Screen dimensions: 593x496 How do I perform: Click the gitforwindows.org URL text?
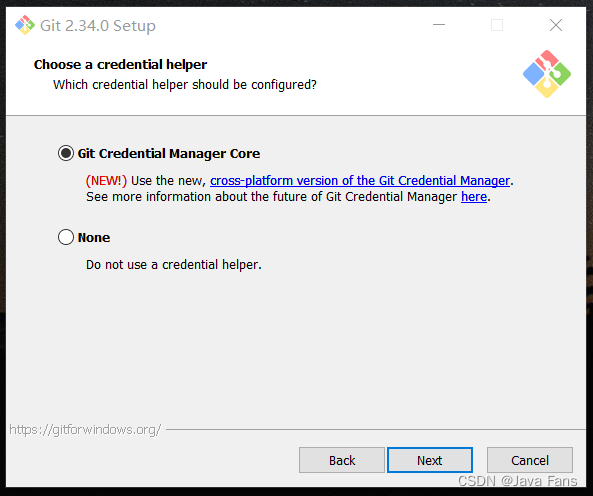(85, 430)
